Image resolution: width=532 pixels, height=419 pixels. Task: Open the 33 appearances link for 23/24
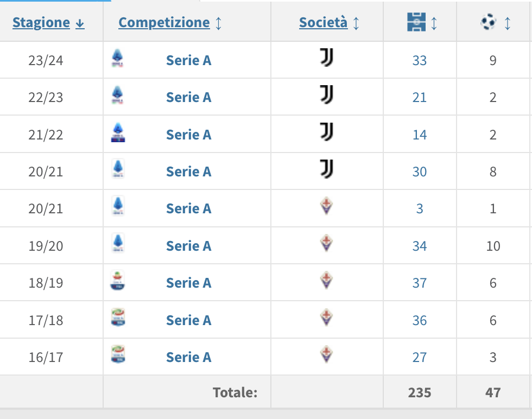tap(419, 60)
